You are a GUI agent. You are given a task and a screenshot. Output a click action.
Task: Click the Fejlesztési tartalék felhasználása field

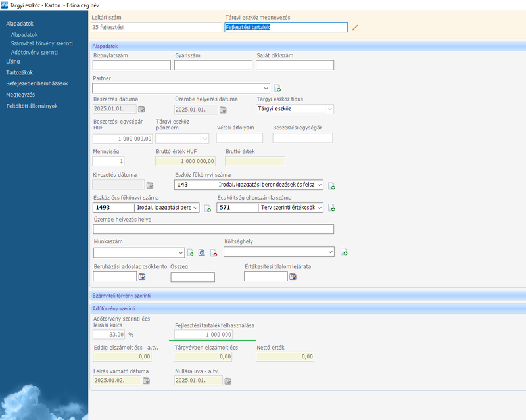click(203, 335)
